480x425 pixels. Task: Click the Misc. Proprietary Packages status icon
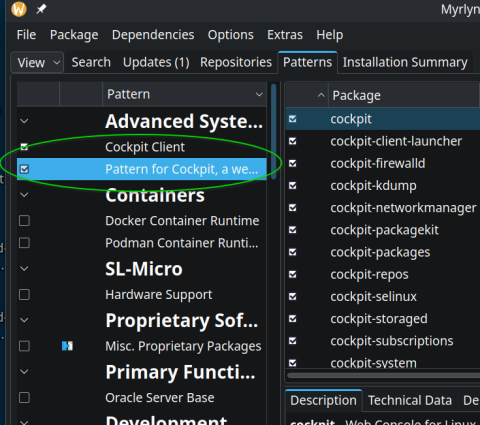pos(67,346)
